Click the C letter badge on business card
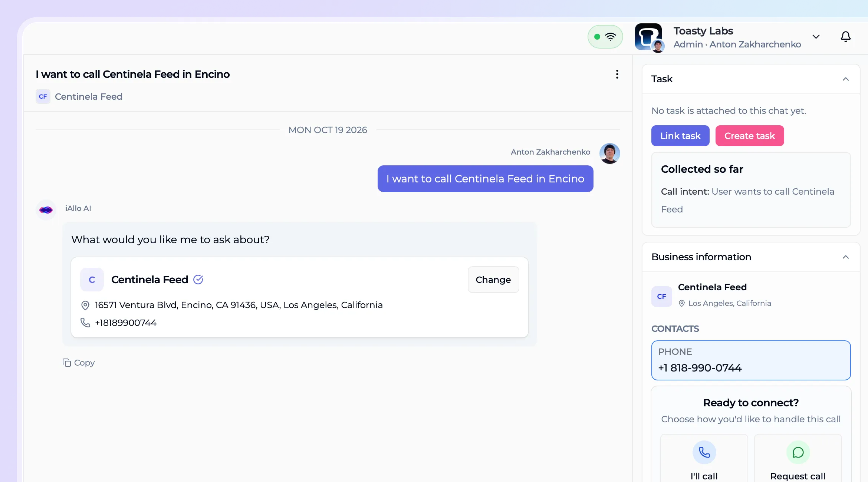This screenshot has height=482, width=868. (x=92, y=280)
